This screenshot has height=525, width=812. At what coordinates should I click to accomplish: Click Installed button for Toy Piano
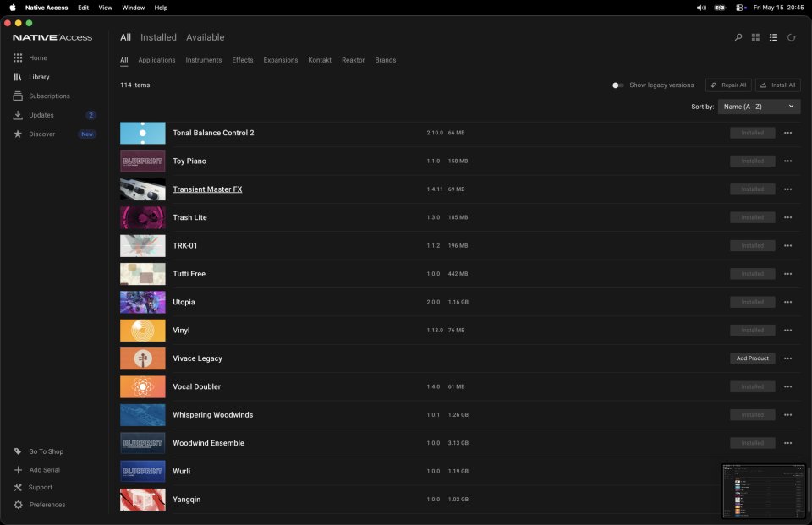click(753, 161)
